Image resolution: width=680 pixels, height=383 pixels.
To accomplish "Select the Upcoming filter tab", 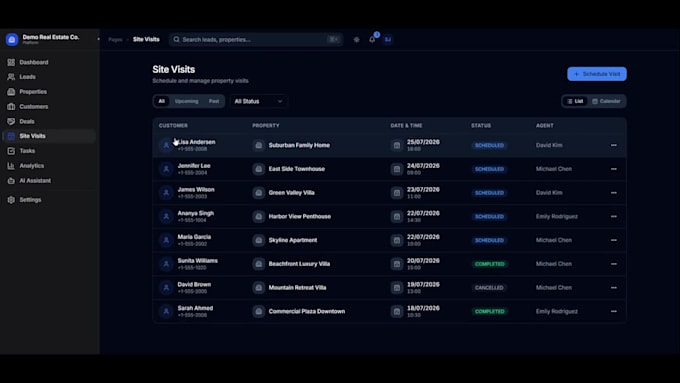I will click(x=186, y=101).
